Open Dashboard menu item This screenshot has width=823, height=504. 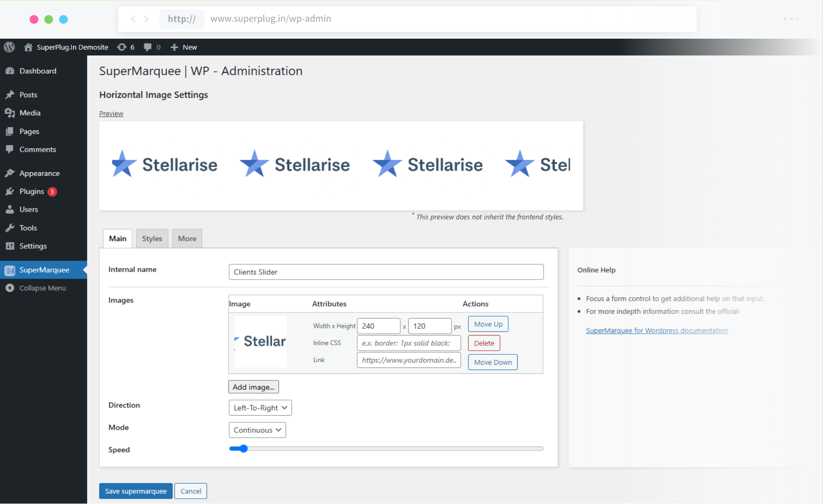point(44,71)
